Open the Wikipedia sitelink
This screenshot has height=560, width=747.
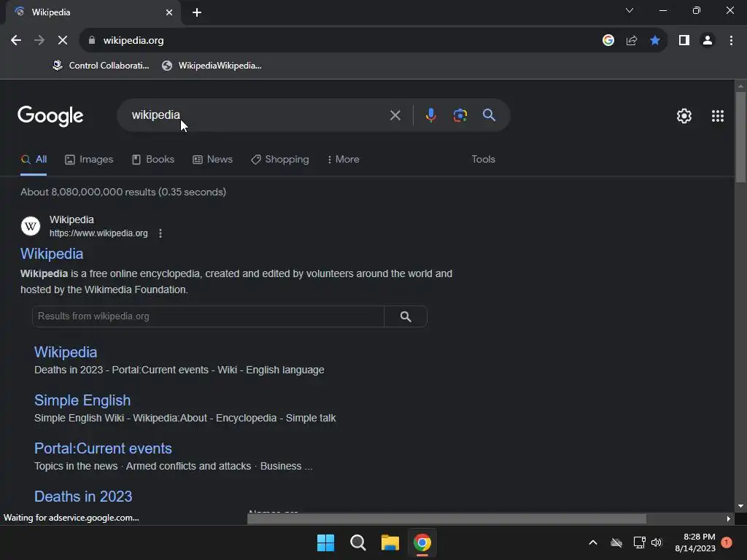(66, 352)
